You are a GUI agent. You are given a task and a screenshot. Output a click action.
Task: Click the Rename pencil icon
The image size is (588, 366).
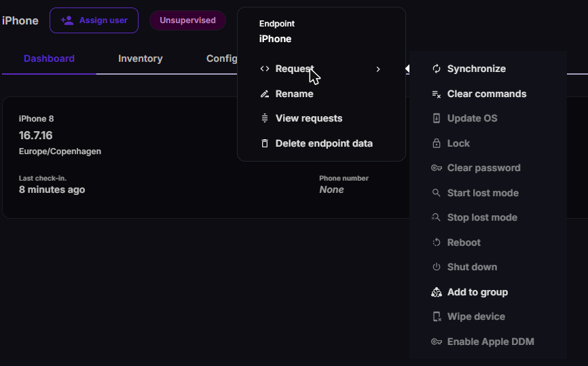(x=265, y=94)
